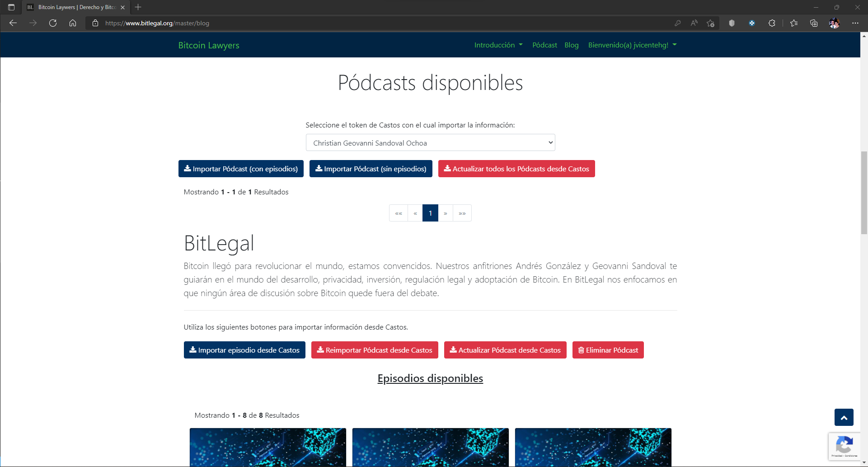
Task: Click the Episodios disponibles heading
Action: (430, 378)
